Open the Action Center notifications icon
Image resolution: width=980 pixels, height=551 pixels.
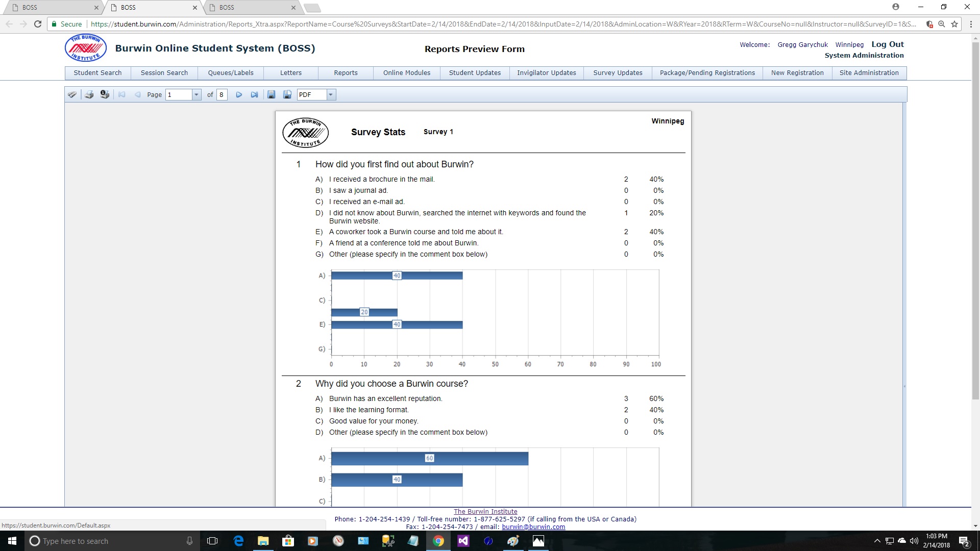point(964,541)
